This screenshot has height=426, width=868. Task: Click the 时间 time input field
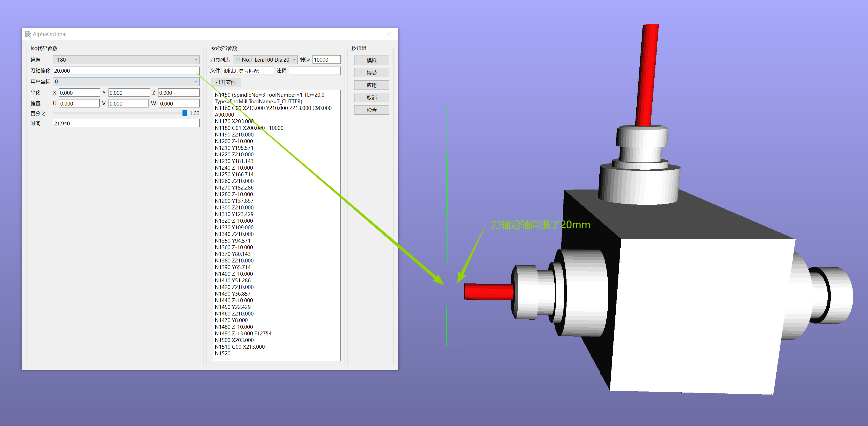click(126, 123)
